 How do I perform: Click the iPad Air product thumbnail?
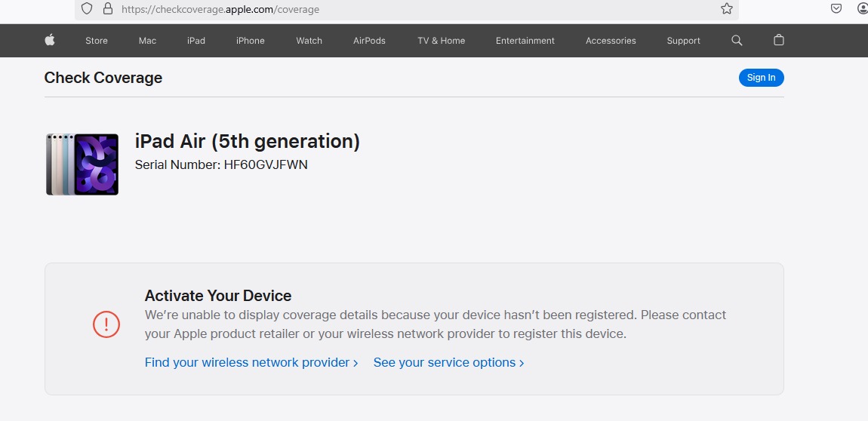pyautogui.click(x=82, y=164)
